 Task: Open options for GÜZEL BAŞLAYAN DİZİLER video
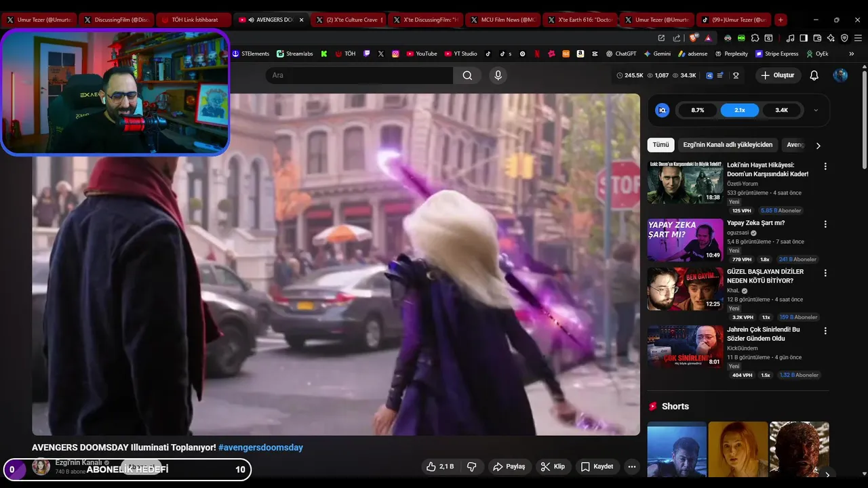click(825, 273)
